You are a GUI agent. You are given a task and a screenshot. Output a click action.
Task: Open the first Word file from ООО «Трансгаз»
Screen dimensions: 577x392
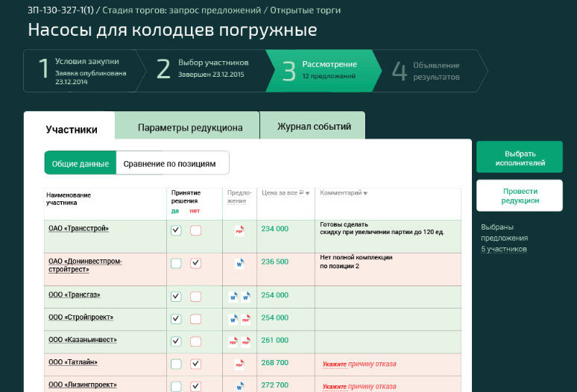tap(233, 297)
